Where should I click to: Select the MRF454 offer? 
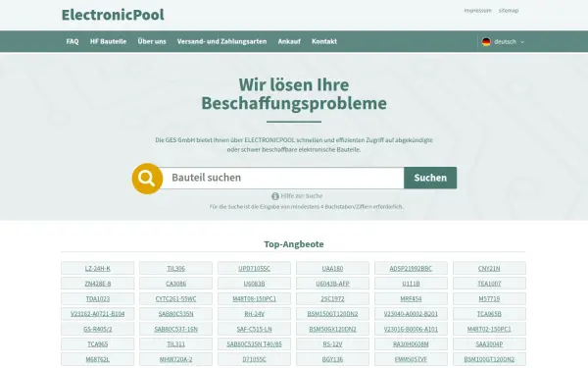411,299
